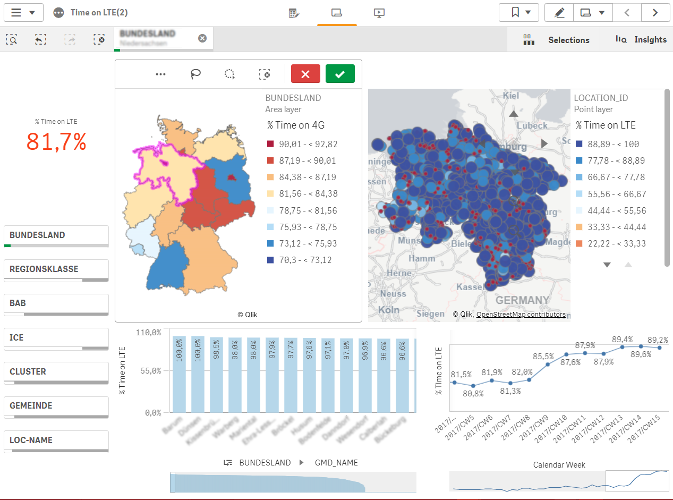Screen dimensions: 673x500
Task: Open the sheets selector dropdown
Action: 592,13
